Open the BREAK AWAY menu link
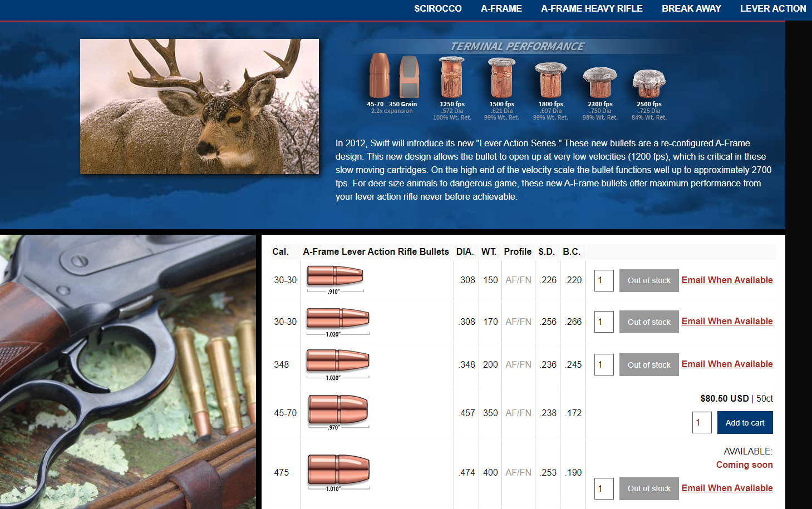 coord(691,9)
